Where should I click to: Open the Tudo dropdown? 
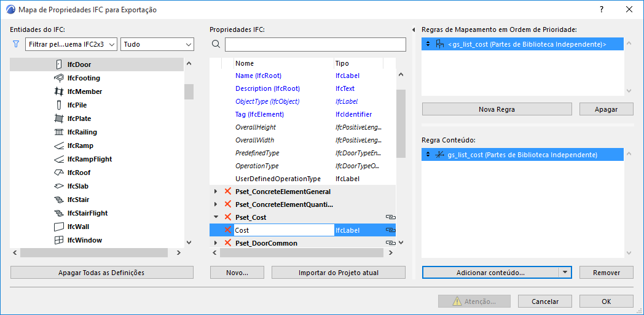tap(157, 44)
